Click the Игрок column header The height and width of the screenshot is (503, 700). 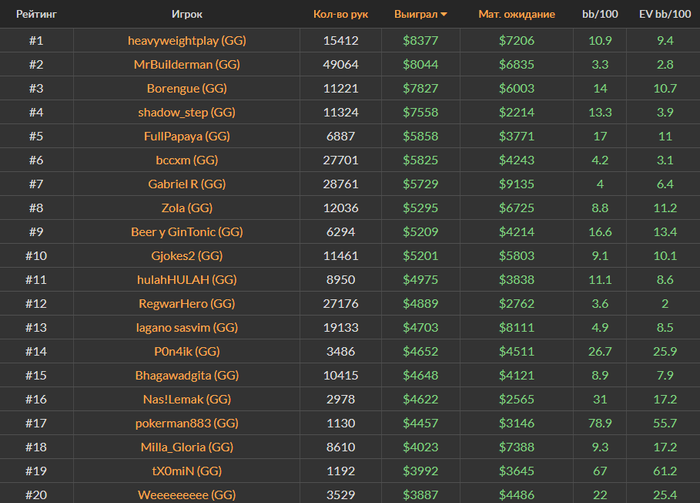pos(186,15)
